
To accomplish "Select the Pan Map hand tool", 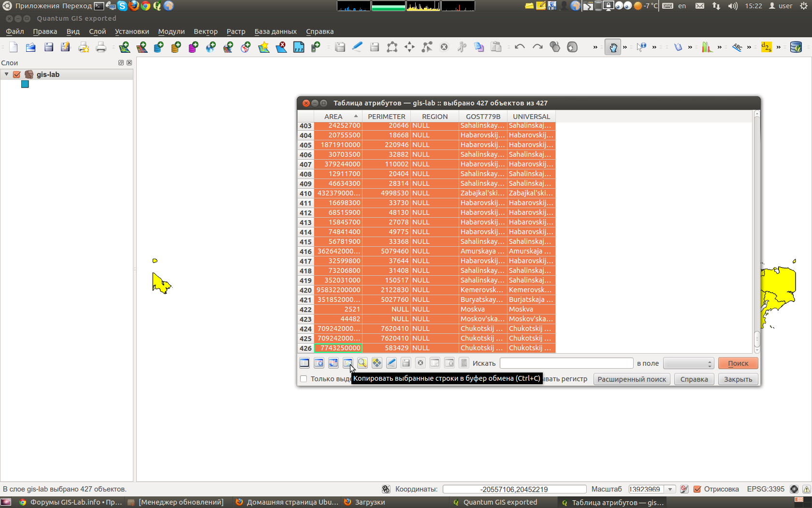I will (612, 47).
